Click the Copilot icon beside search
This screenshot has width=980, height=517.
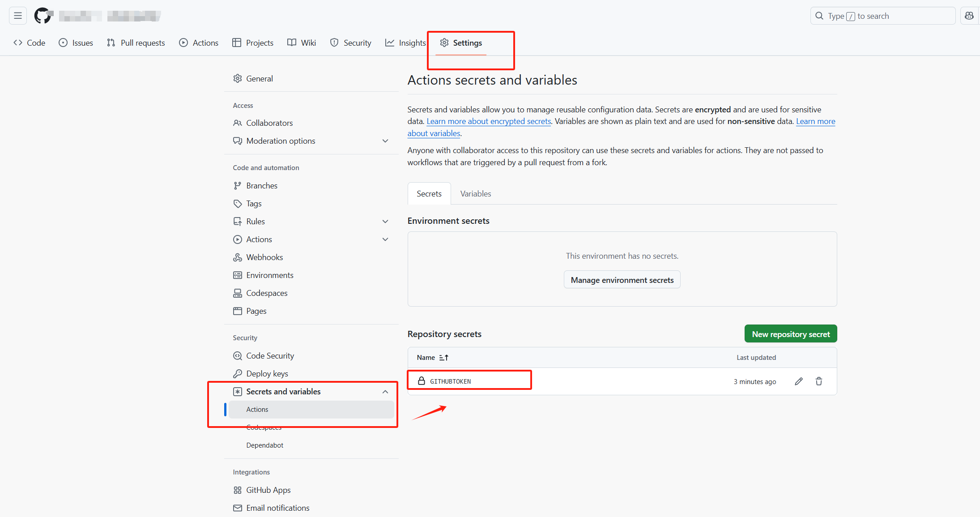point(969,16)
